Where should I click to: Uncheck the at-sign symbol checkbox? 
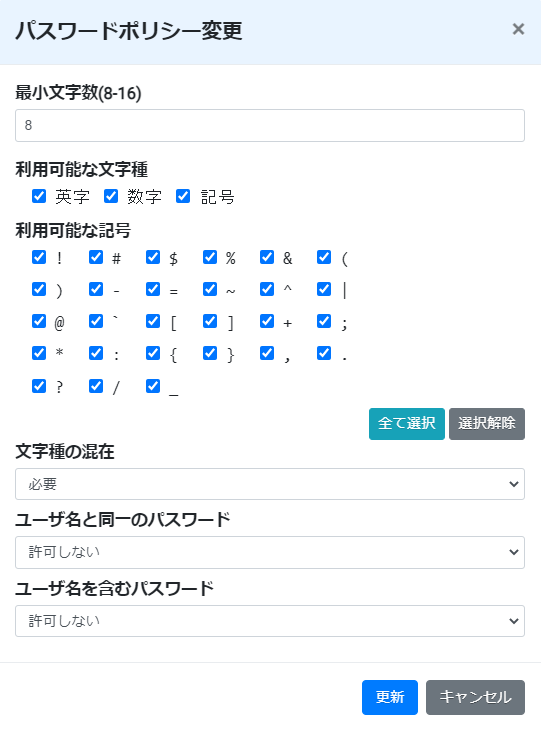(x=39, y=321)
